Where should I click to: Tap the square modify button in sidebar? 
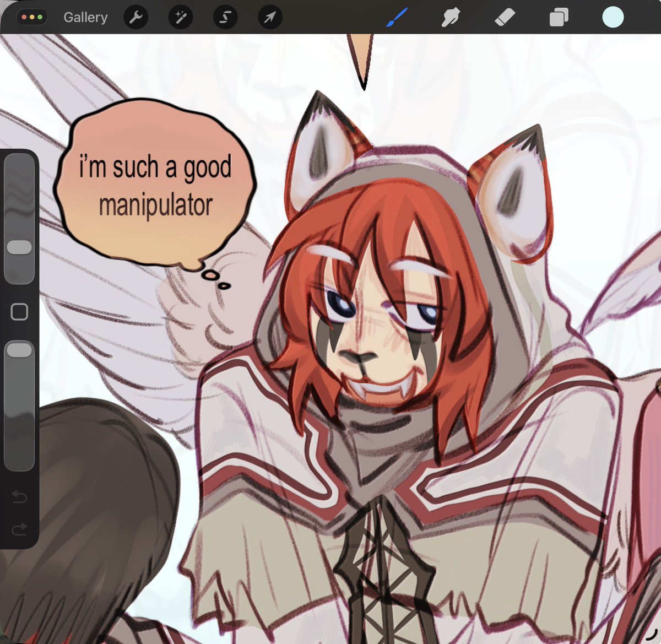pos(19,312)
